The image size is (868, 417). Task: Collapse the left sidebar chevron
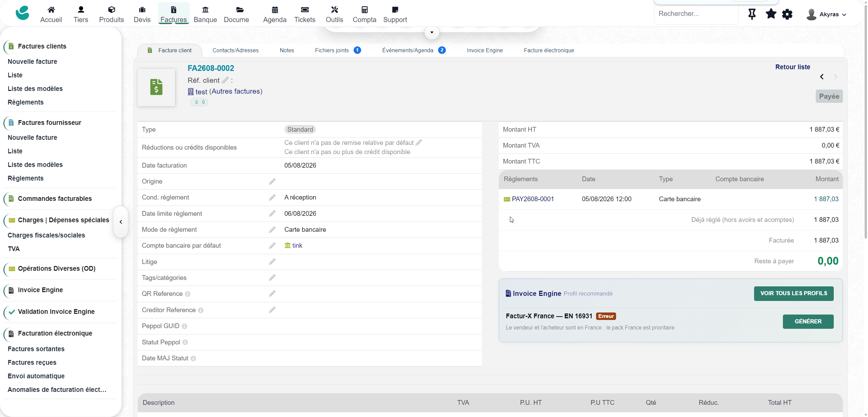tap(121, 222)
